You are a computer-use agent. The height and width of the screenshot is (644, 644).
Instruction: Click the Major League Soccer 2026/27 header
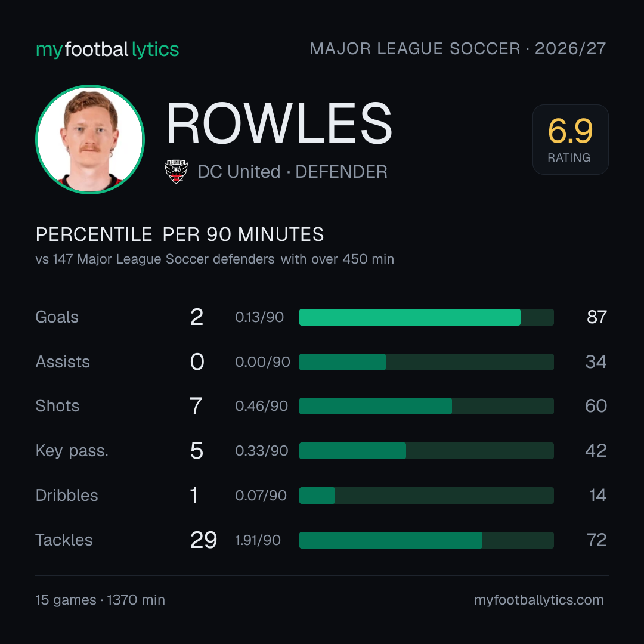point(458,49)
